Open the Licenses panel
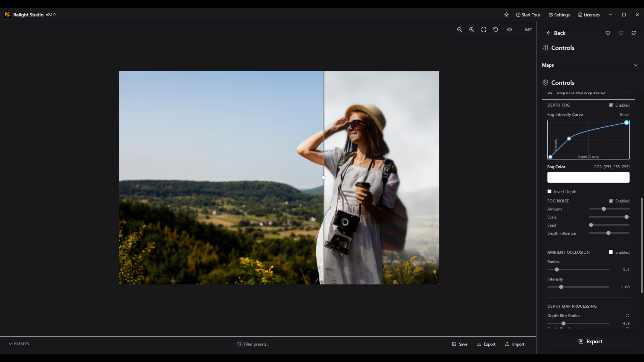644x362 pixels. click(x=589, y=14)
